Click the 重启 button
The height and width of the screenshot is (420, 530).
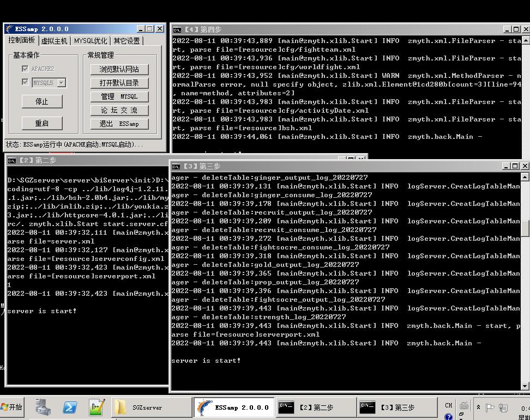click(42, 123)
